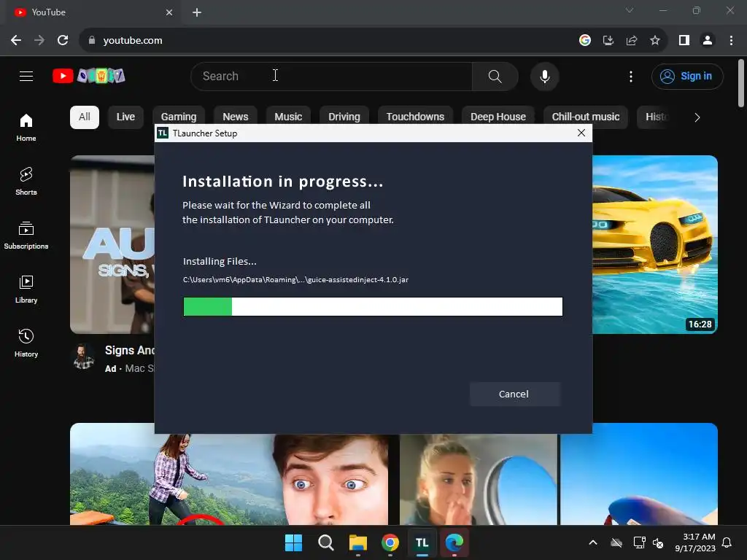Go to Home in sidebar
The height and width of the screenshot is (560, 747).
26,128
